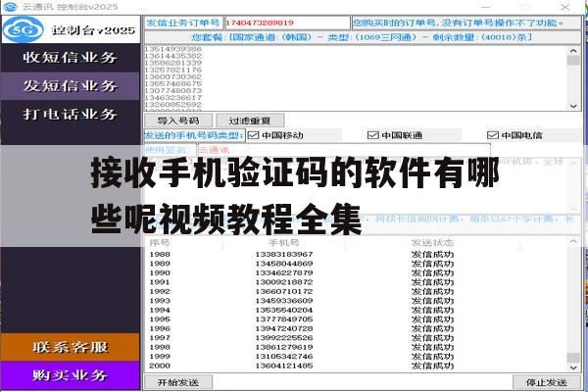Click phone number 13009218872 cell
This screenshot has width=588, height=392.
284,282
